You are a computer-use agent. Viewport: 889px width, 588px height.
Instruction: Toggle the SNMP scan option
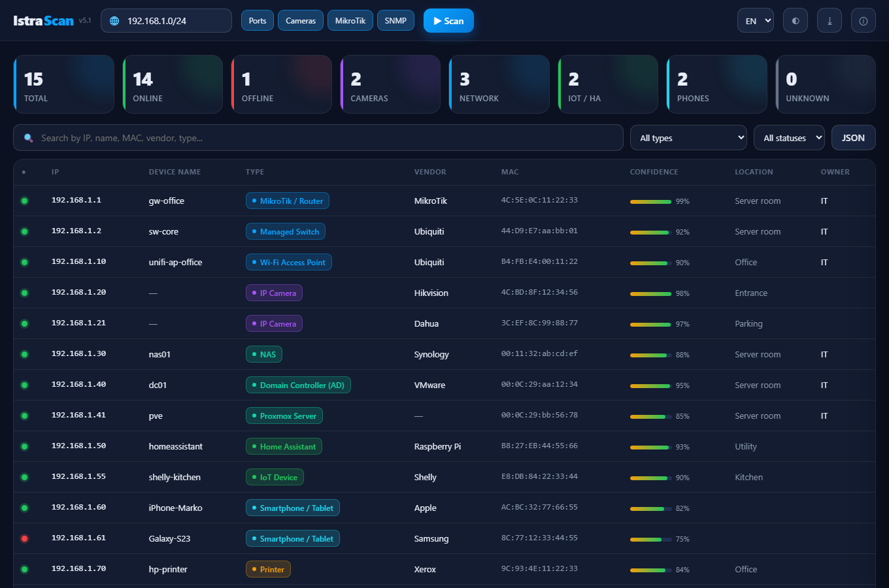click(395, 21)
